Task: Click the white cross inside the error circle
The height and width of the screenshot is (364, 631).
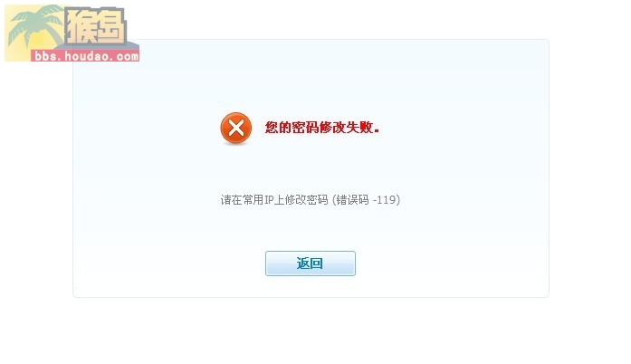Action: 235,128
